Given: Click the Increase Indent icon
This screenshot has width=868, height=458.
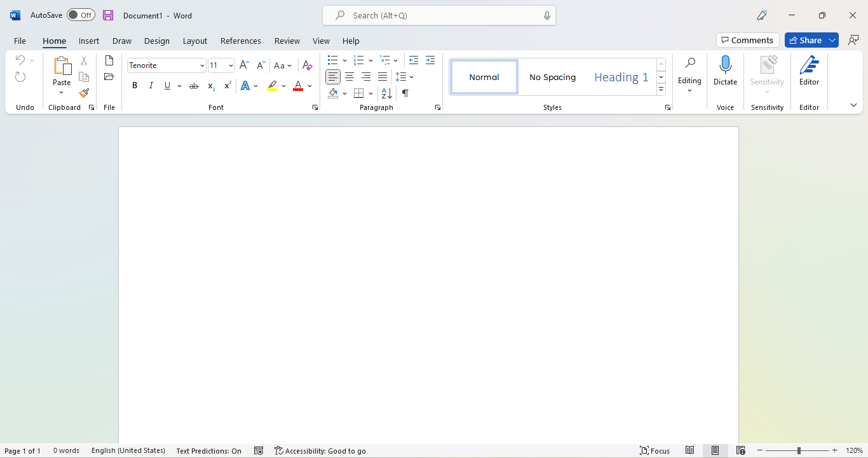Looking at the screenshot, I should point(430,60).
